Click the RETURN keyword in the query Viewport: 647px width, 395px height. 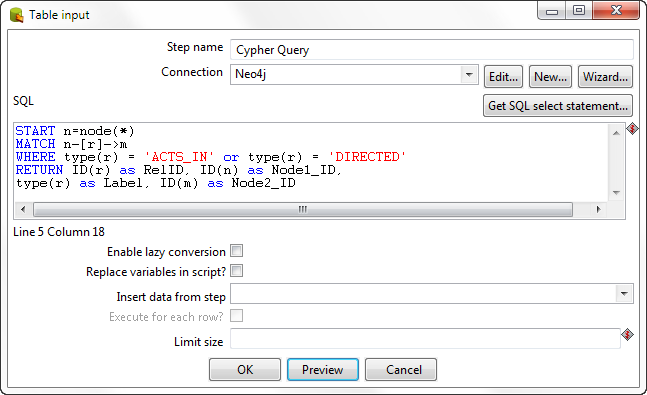(x=39, y=170)
